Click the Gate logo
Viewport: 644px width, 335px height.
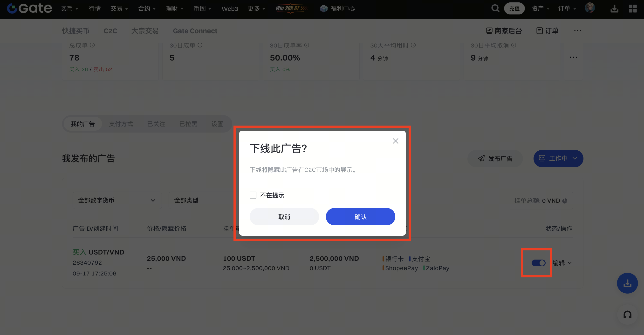(29, 8)
